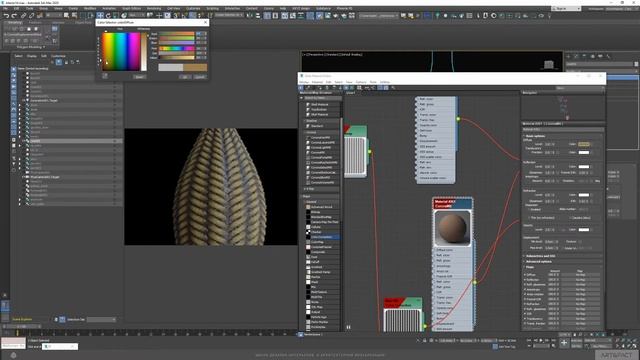Click the Material #263 sphere preview thumbnail
Image resolution: width=640 pixels, height=360 pixels.
pyautogui.click(x=452, y=228)
